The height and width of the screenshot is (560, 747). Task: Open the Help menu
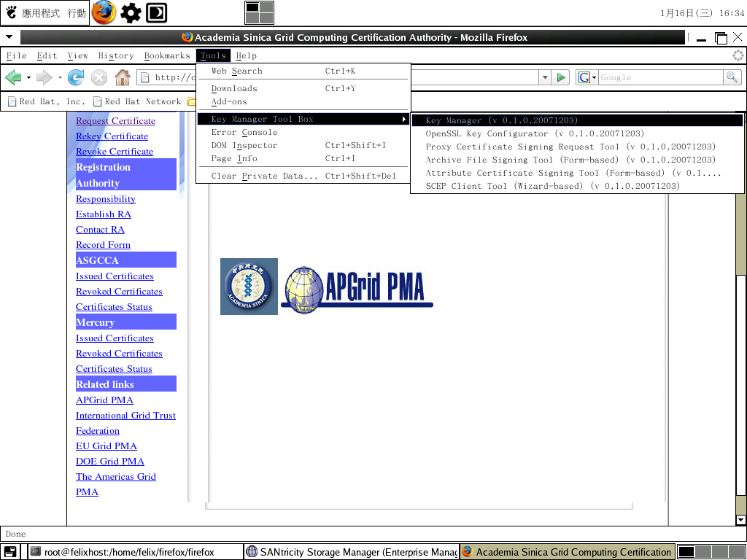point(247,55)
